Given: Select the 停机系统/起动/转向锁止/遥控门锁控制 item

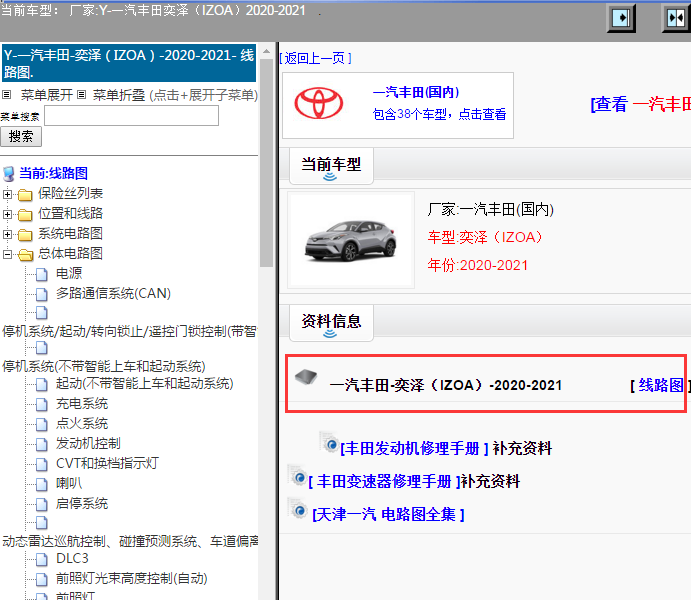Looking at the screenshot, I should [130, 332].
